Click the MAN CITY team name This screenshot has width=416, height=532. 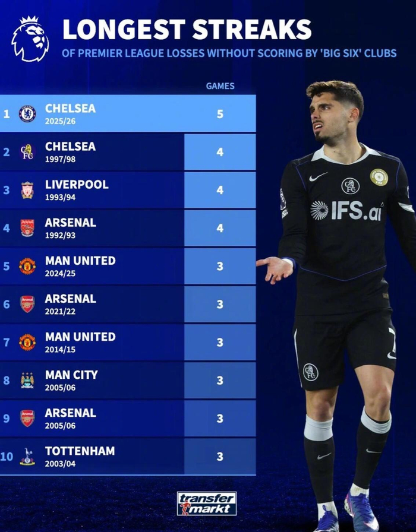tap(71, 375)
